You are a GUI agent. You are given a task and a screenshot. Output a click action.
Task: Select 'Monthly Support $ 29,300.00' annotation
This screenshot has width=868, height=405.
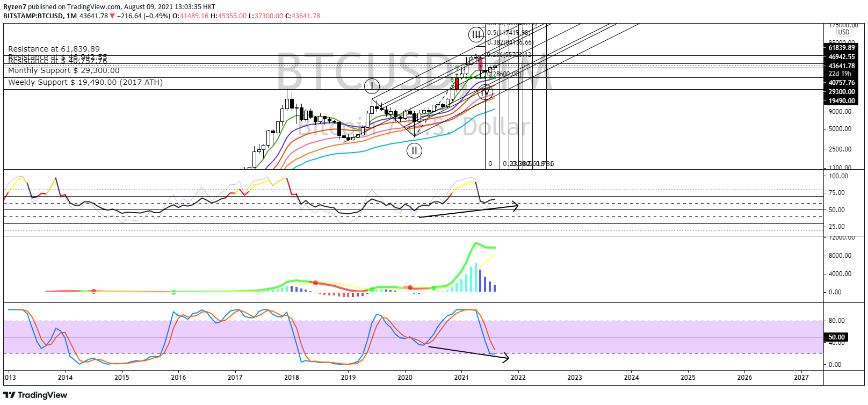coord(64,71)
